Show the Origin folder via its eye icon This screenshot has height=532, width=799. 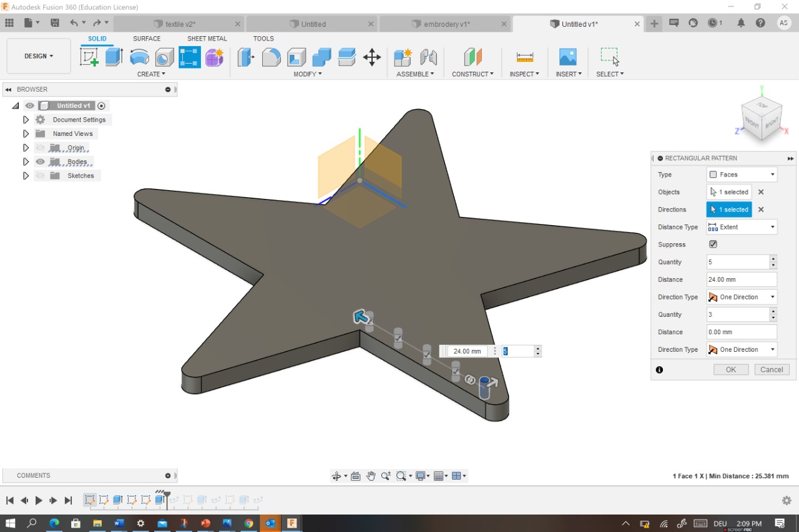coord(41,148)
